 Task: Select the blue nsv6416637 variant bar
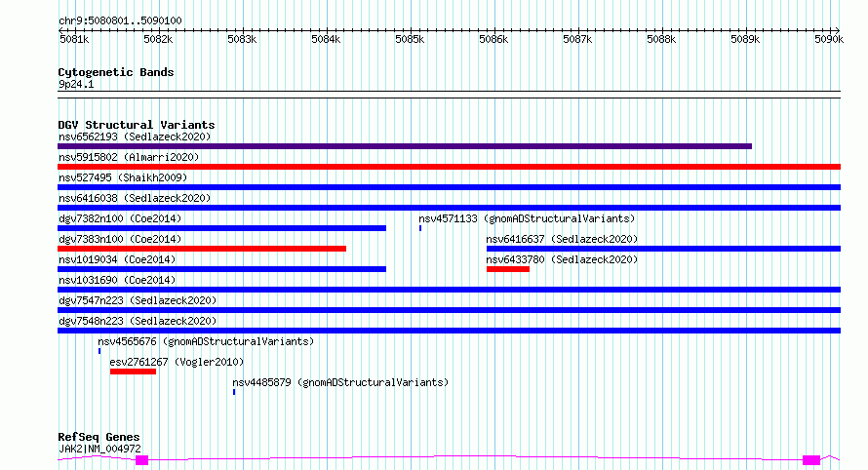[664, 249]
